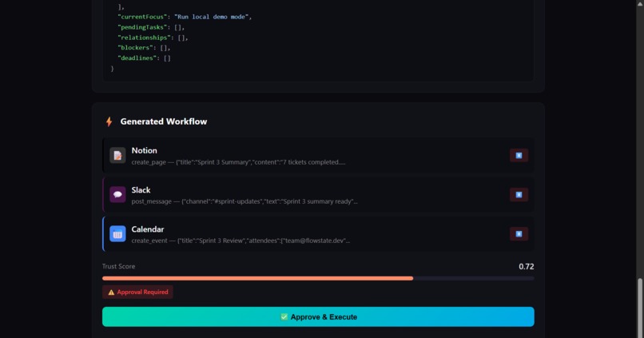This screenshot has height=338, width=644.
Task: Click the Approve & Execute button
Action: click(318, 316)
